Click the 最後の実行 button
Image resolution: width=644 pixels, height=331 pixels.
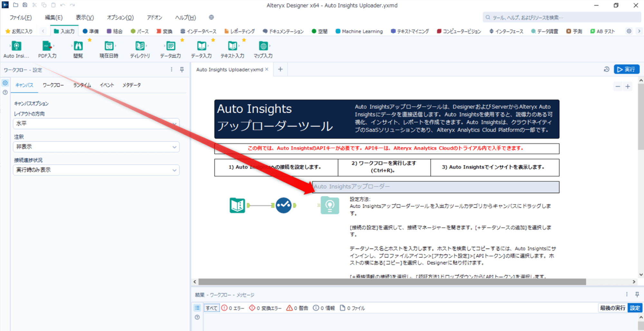[x=613, y=308]
